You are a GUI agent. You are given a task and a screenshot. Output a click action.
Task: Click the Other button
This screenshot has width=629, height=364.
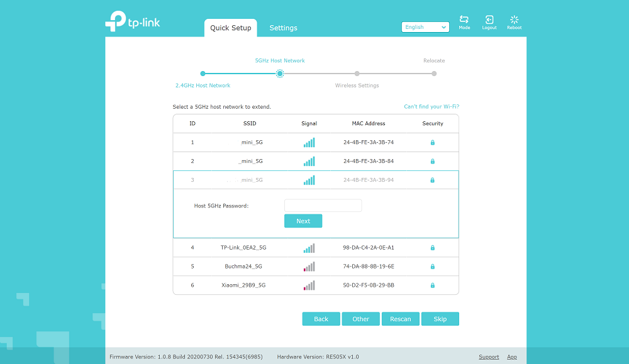click(x=360, y=319)
